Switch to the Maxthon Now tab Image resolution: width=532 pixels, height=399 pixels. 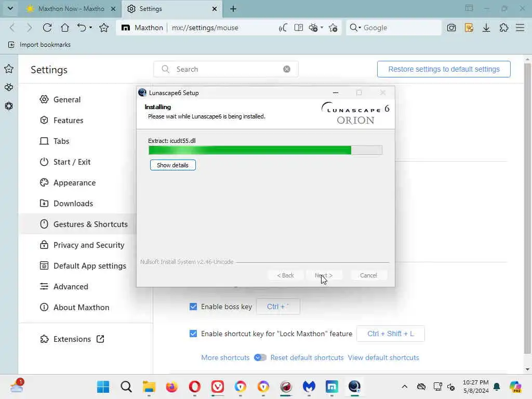click(71, 9)
